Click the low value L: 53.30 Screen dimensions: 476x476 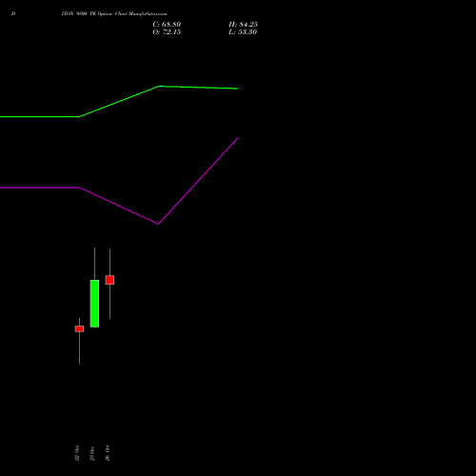[243, 32]
